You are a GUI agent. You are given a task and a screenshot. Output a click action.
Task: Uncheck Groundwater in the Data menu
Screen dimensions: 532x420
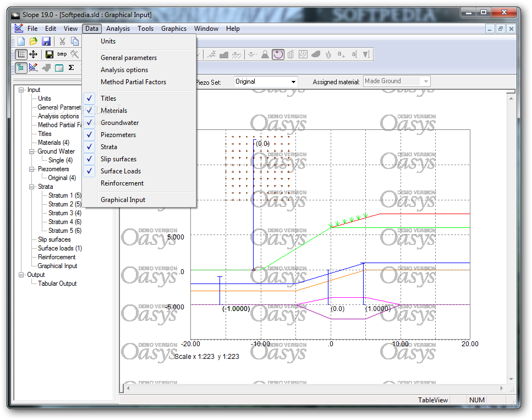coord(119,123)
